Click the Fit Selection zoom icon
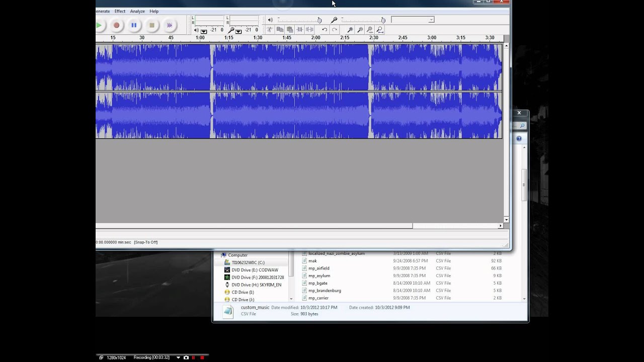This screenshot has width=644, height=362. click(370, 30)
